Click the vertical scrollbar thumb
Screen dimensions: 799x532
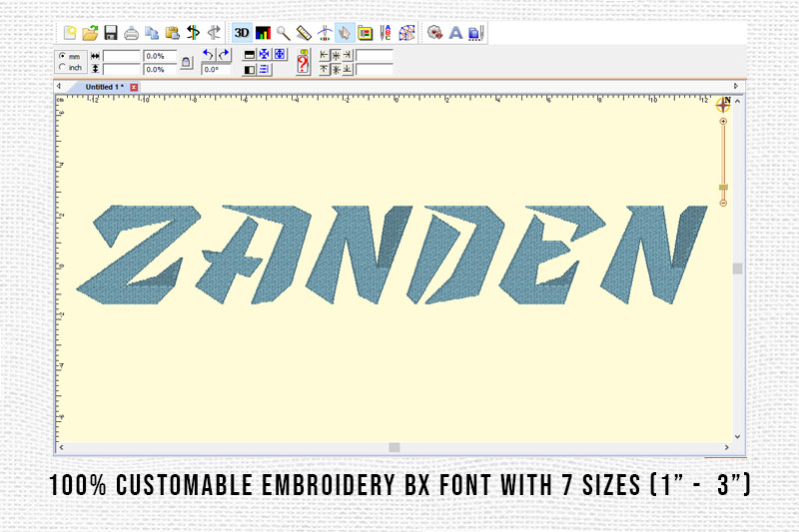[737, 268]
